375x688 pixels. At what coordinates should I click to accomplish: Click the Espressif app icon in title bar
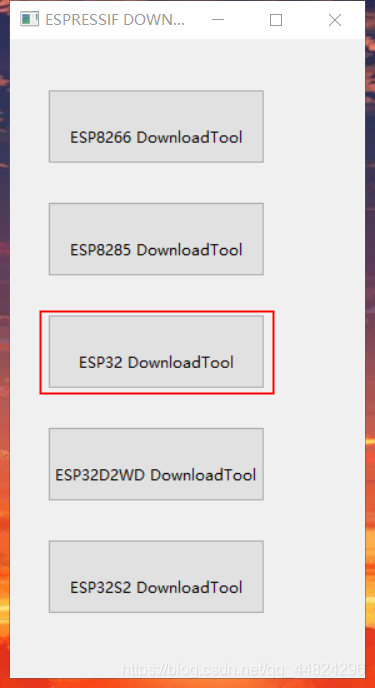click(x=30, y=19)
